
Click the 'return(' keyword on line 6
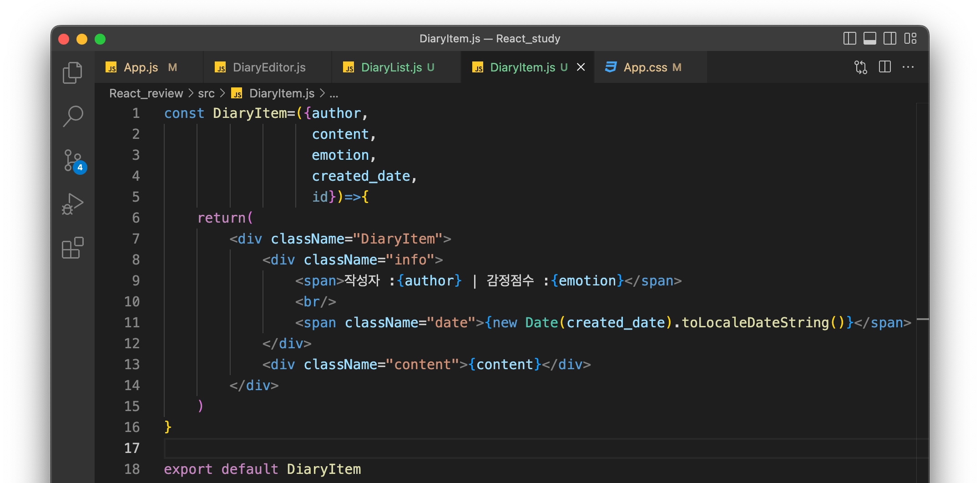point(225,218)
